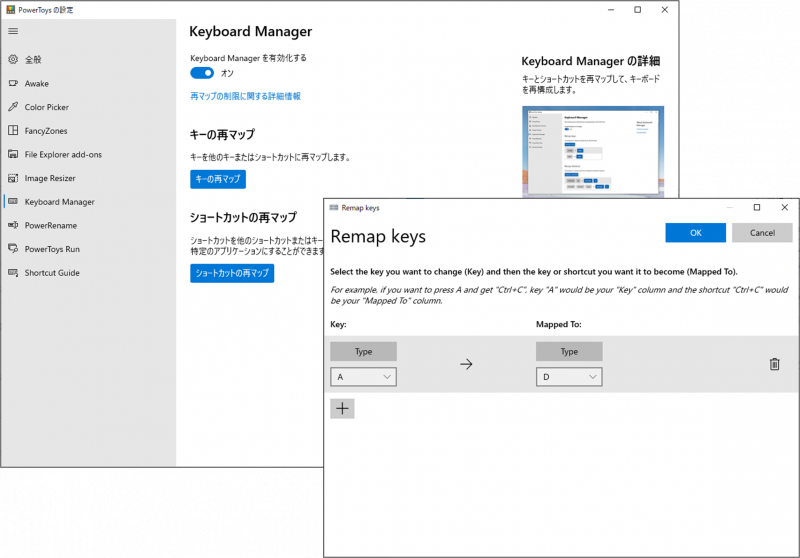The image size is (800, 558).
Task: Click the Keyboard Manager page heading
Action: click(x=251, y=32)
